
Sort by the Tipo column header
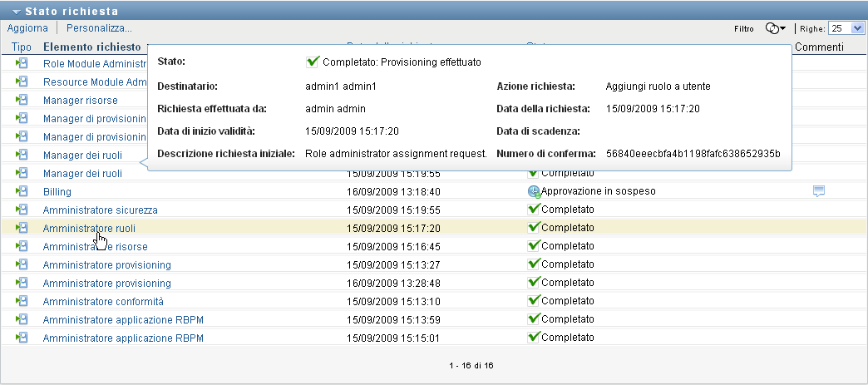pyautogui.click(x=22, y=47)
